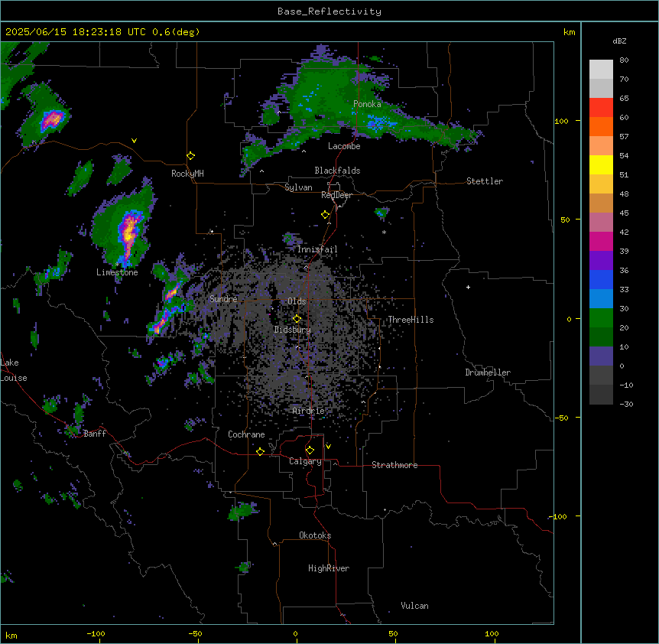
Task: Click the -100 tick label on bottom axis
Action: 96,633
